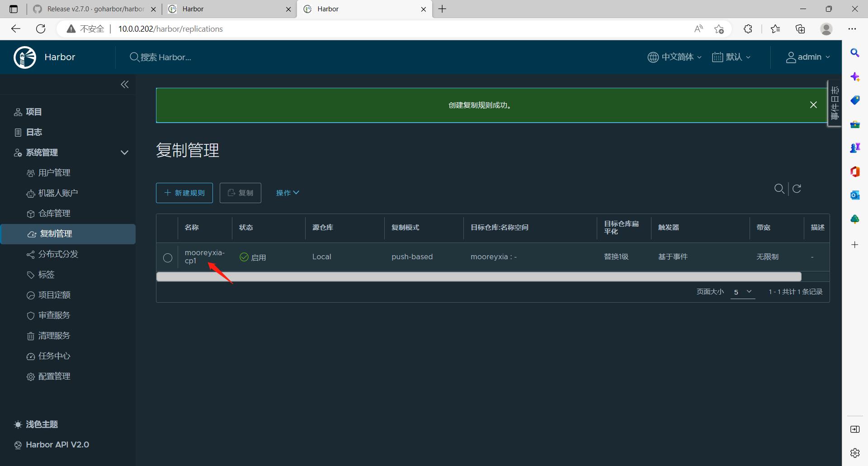Reload the current page
Viewport: 868px width, 466px height.
click(41, 29)
